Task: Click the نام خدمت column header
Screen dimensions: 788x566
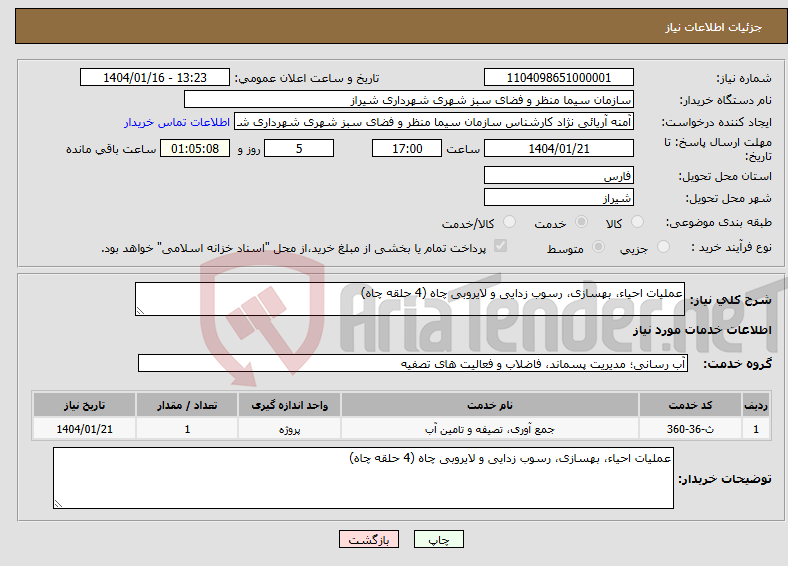Action: point(489,405)
